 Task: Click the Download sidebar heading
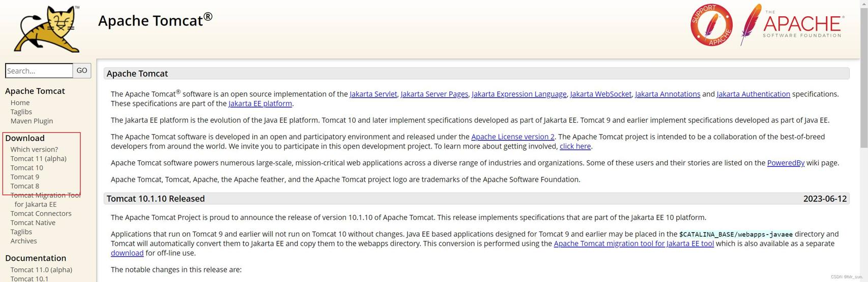25,138
